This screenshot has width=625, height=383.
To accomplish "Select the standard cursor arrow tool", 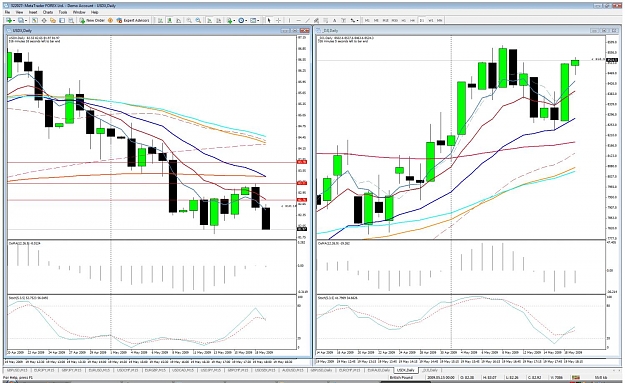I will click(x=269, y=20).
